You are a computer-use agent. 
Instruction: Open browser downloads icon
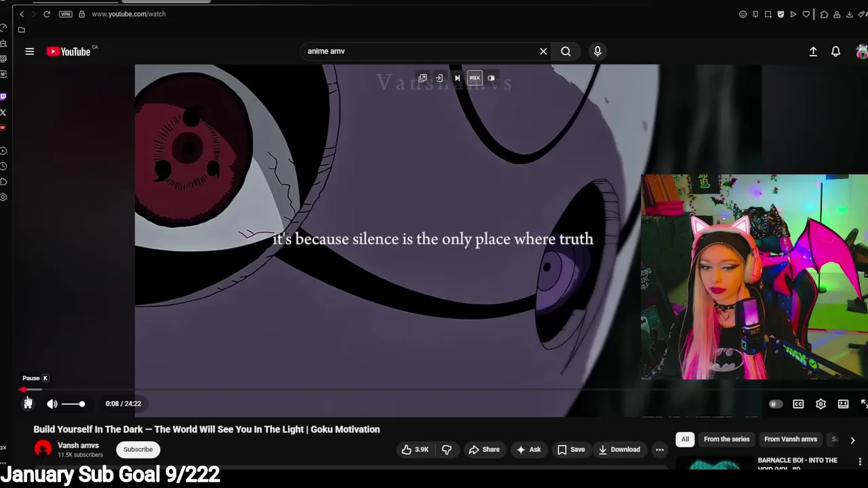(850, 14)
